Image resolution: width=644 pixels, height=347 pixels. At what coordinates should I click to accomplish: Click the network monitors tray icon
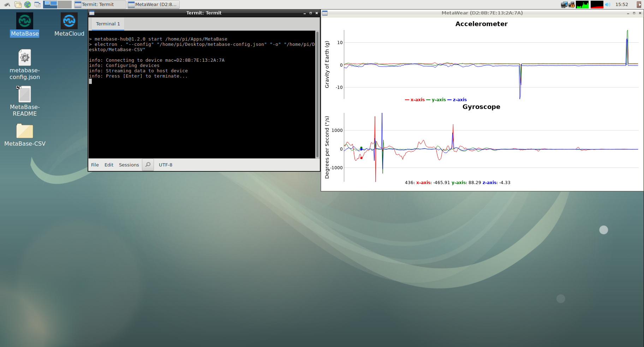pyautogui.click(x=564, y=5)
